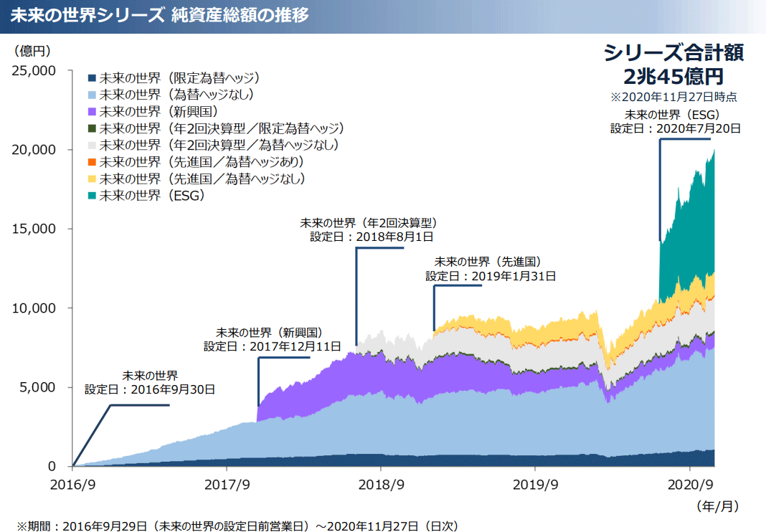Click legend text 未来の世界（年2回決算型／限定為替ヘッジ）
The height and width of the screenshot is (532, 766).
coord(222,128)
